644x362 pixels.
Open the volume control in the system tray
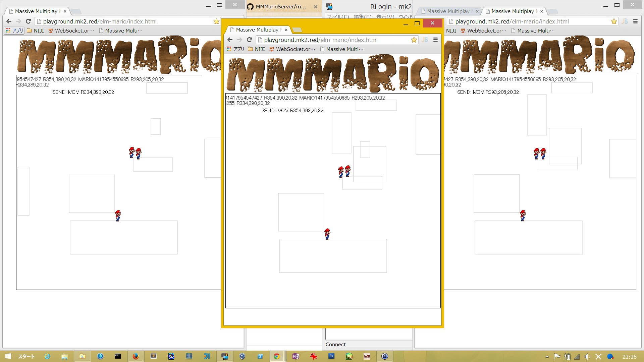pyautogui.click(x=587, y=357)
